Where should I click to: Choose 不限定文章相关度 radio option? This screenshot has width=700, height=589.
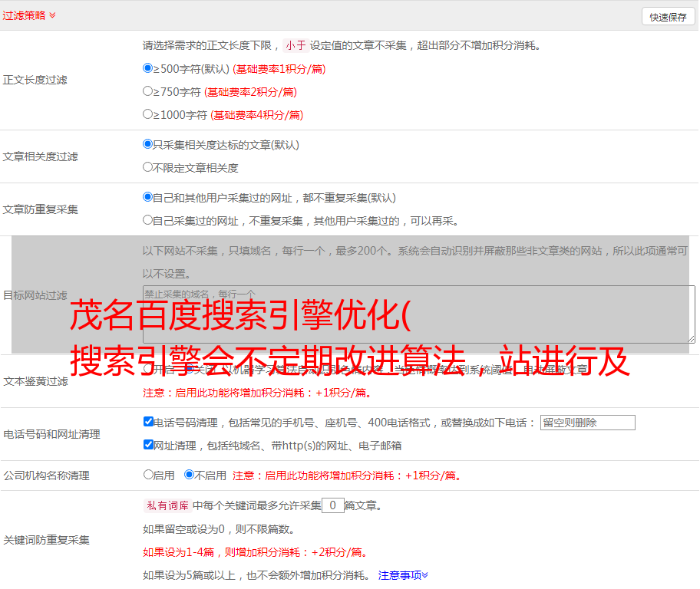148,167
